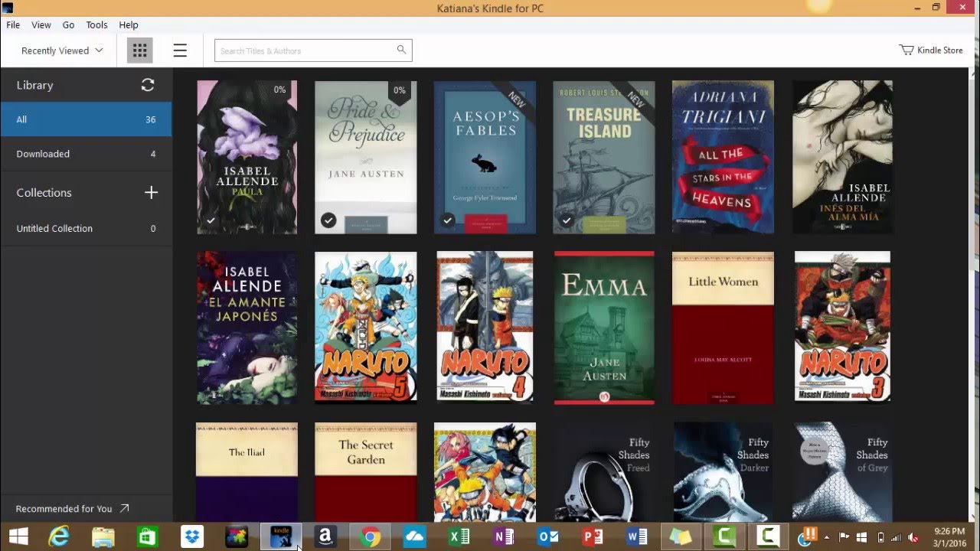Click the 0% badge on Pride & Prejudice
Screen dimensions: 980x551
(400, 90)
